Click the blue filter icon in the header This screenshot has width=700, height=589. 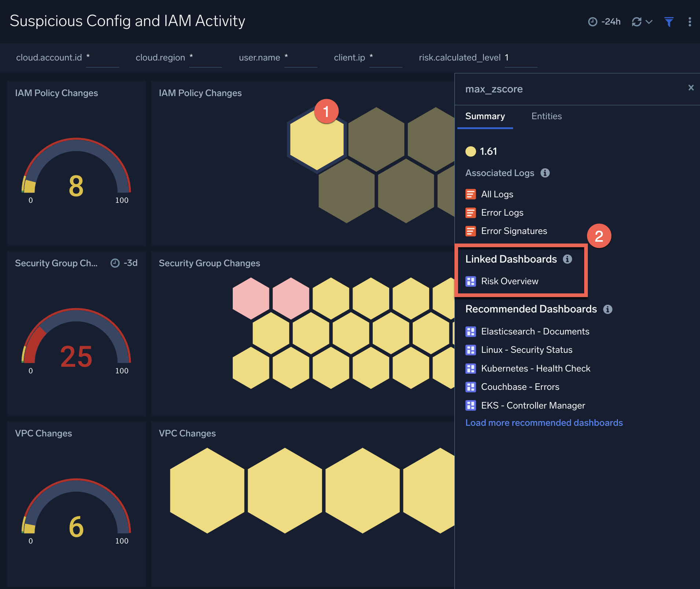(670, 22)
